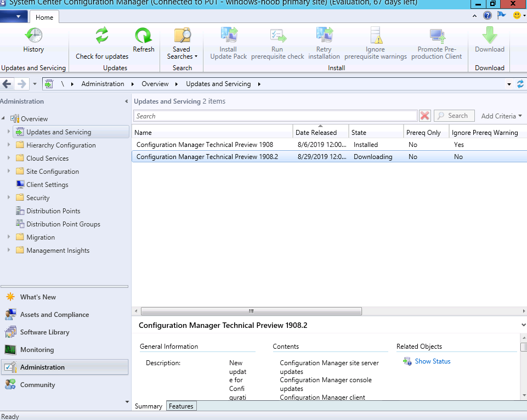The image size is (527, 420).
Task: Open the What's New workspace
Action: coord(38,297)
